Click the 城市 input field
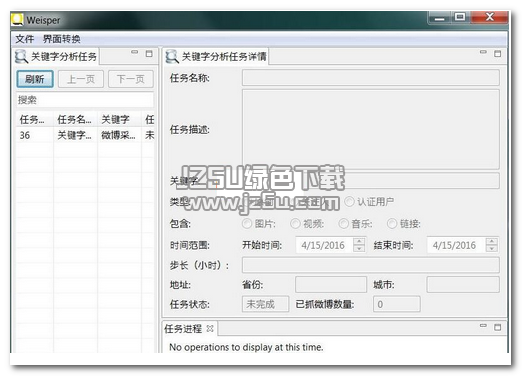The height and width of the screenshot is (376, 522). 463,285
